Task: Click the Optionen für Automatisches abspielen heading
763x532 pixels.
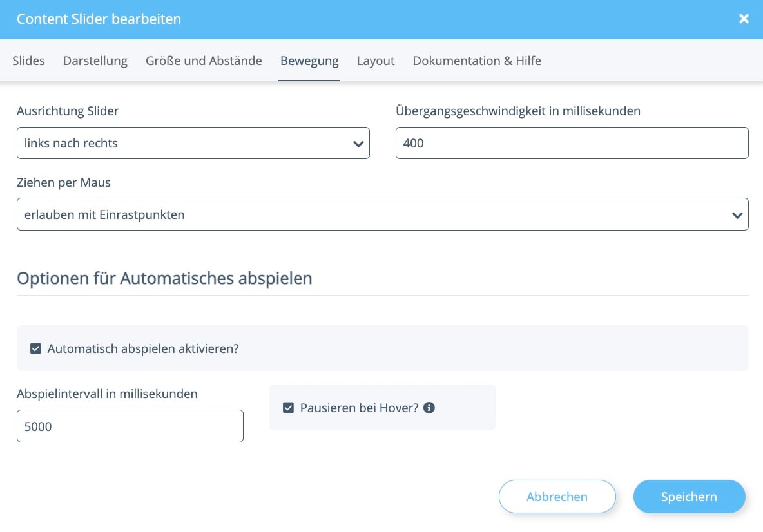Action: pyautogui.click(x=164, y=278)
